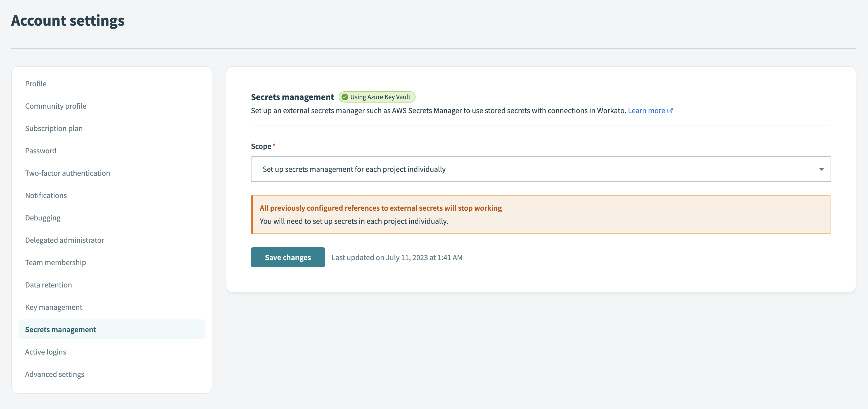
Task: Click the Key management sidebar icon
Action: [x=54, y=306]
